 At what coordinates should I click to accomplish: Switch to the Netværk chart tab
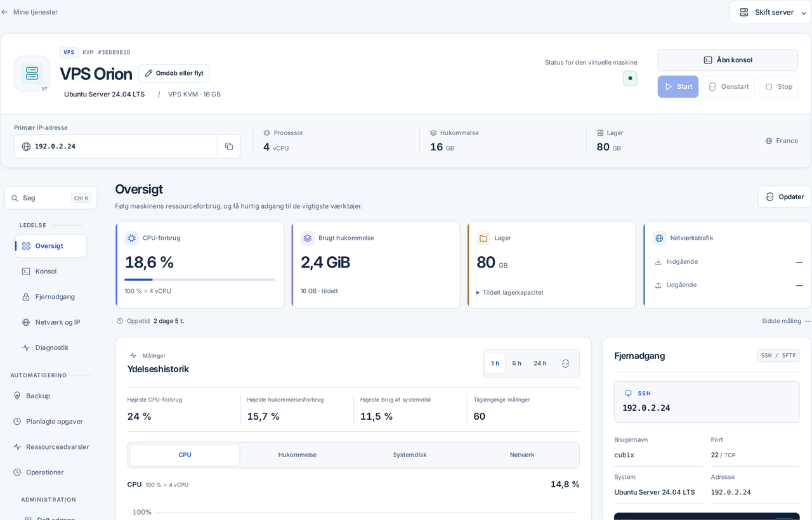(x=522, y=455)
